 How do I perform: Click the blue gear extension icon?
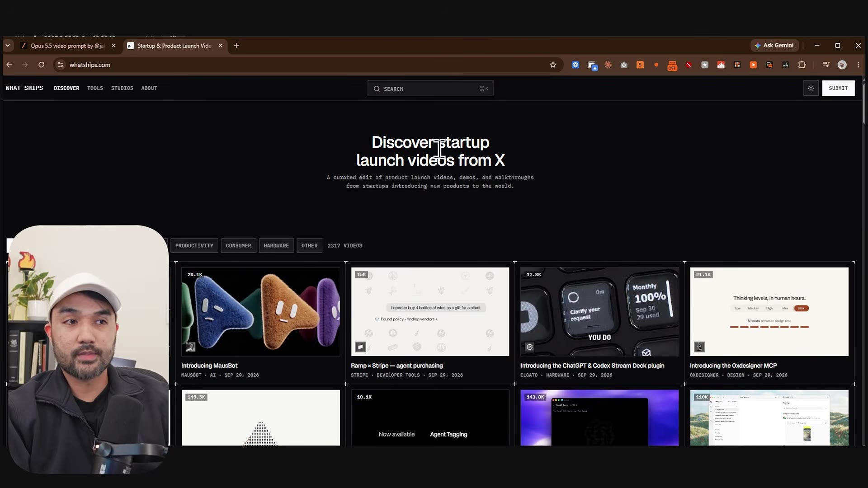coord(576,65)
